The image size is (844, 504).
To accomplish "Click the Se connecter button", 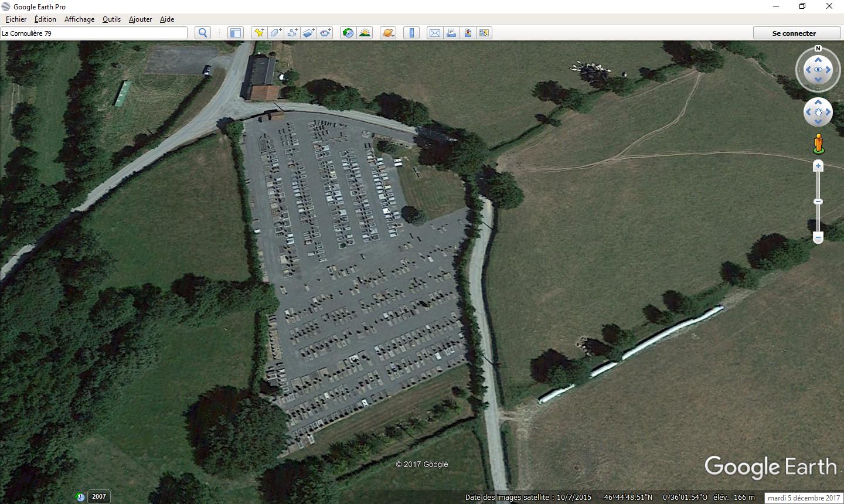I will click(x=794, y=33).
